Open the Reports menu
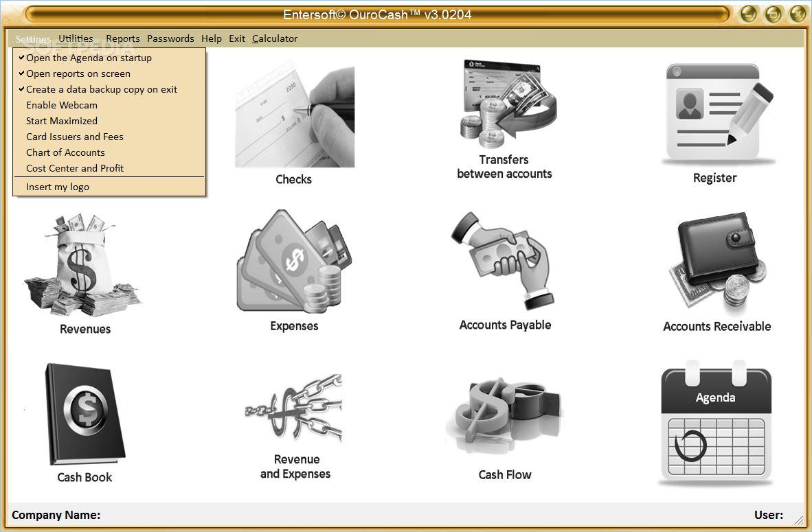The image size is (812, 532). click(123, 38)
